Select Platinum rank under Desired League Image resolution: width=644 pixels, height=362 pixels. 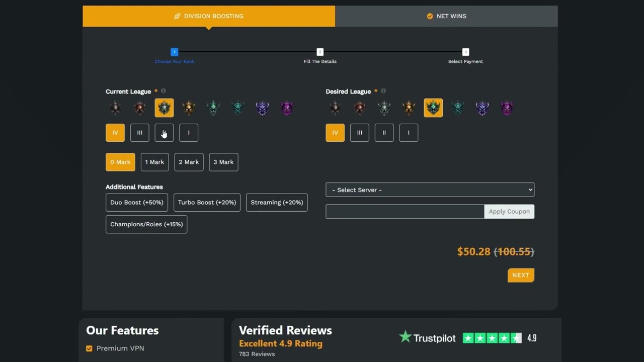click(433, 108)
